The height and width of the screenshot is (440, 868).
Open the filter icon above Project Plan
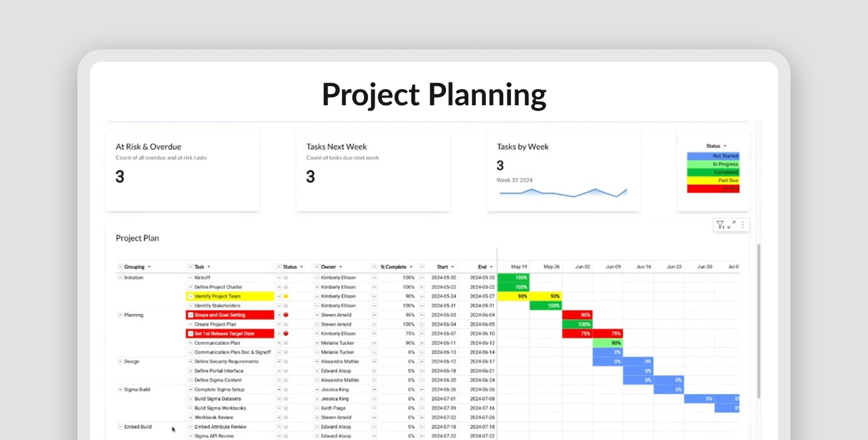tap(720, 225)
